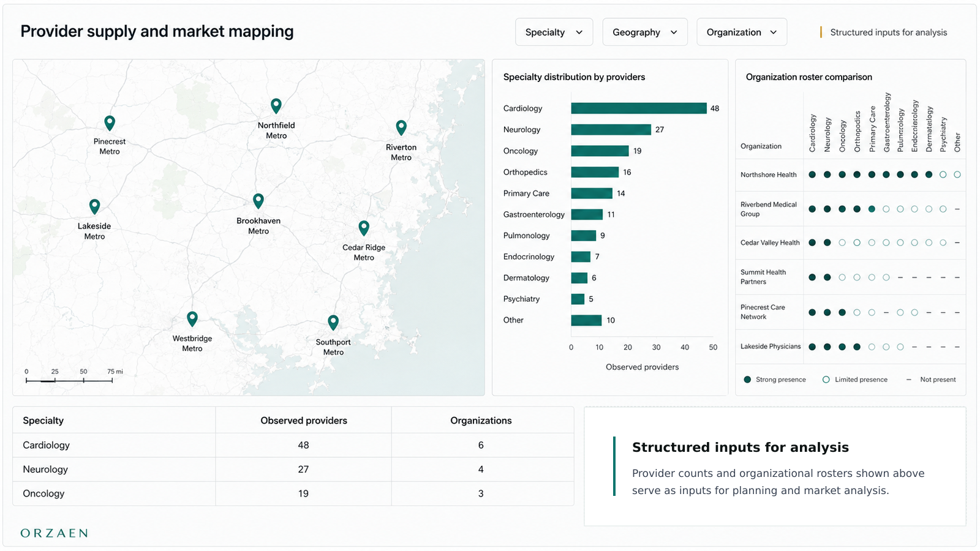This screenshot has height=551, width=980.
Task: Select the Oncology row in the table
Action: point(293,493)
